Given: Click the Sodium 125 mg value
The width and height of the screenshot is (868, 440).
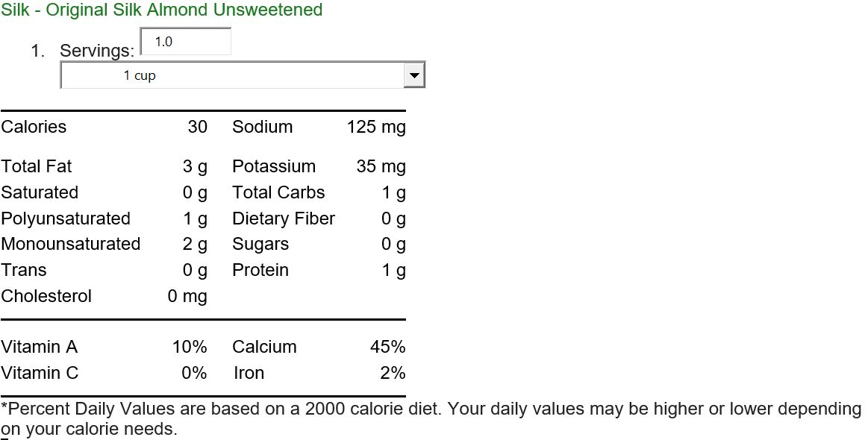Looking at the screenshot, I should 376,128.
